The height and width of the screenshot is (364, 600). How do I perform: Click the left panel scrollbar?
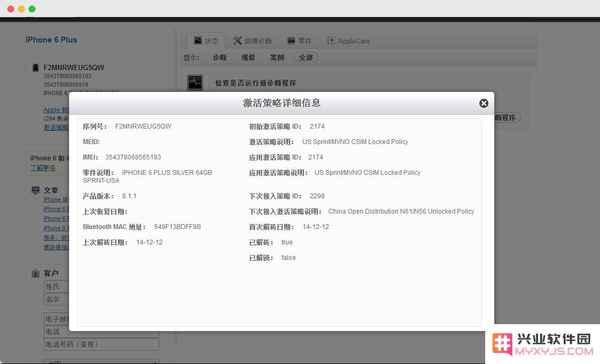[x=175, y=188]
